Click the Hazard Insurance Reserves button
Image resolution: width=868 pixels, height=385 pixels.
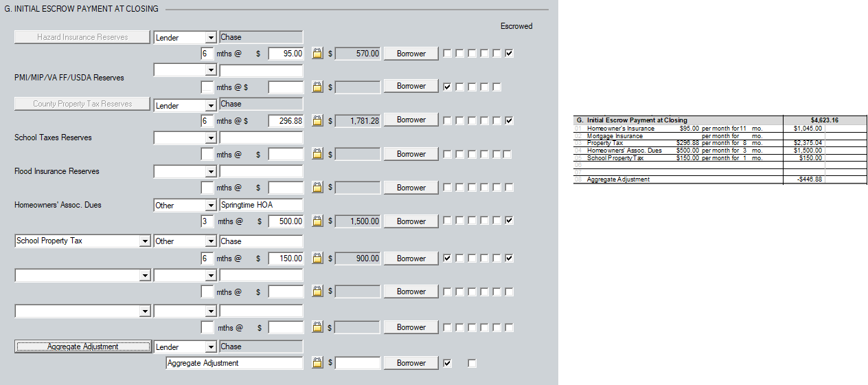(82, 37)
